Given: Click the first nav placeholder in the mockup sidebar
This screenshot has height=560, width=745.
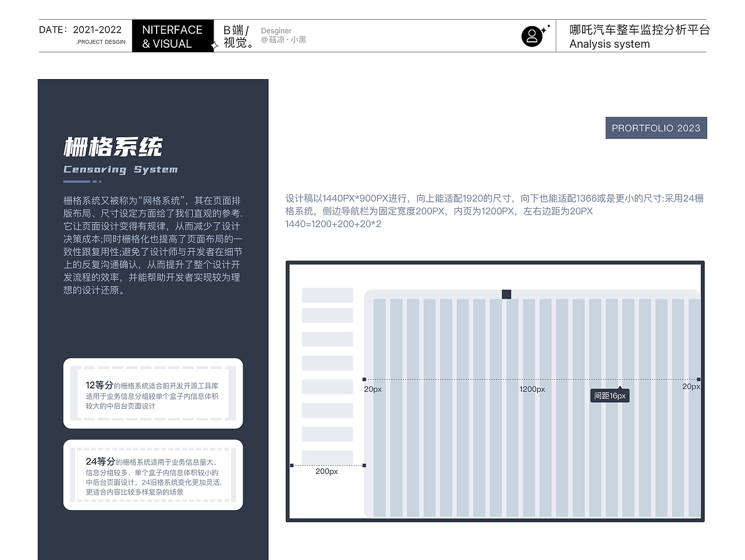Looking at the screenshot, I should [x=327, y=315].
